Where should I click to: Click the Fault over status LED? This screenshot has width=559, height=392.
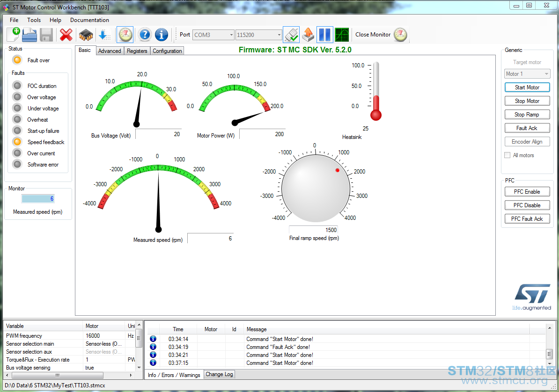(17, 60)
